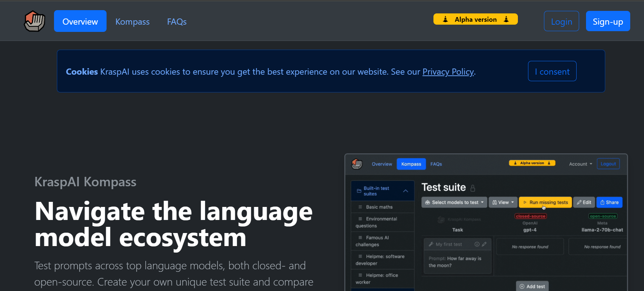
Task: Open the FAQs page
Action: tap(177, 21)
